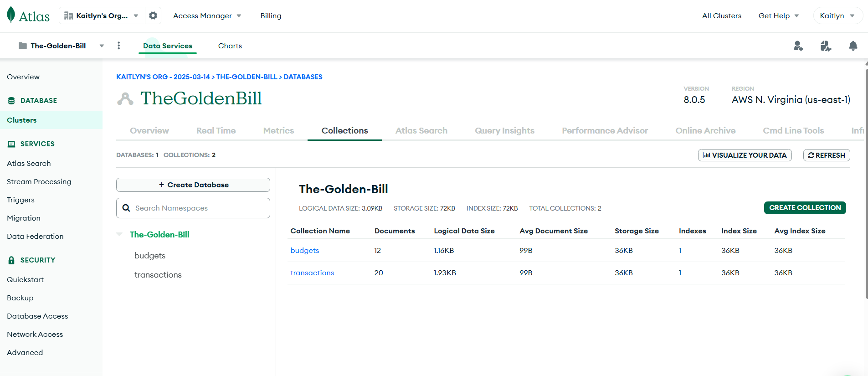The image size is (868, 376).
Task: Select the Collections tab
Action: (344, 131)
